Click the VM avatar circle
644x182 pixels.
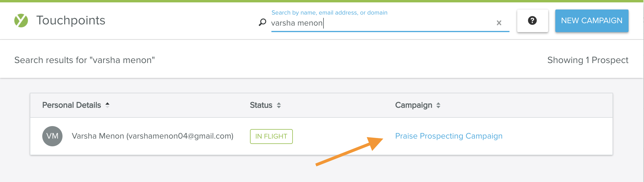(52, 136)
